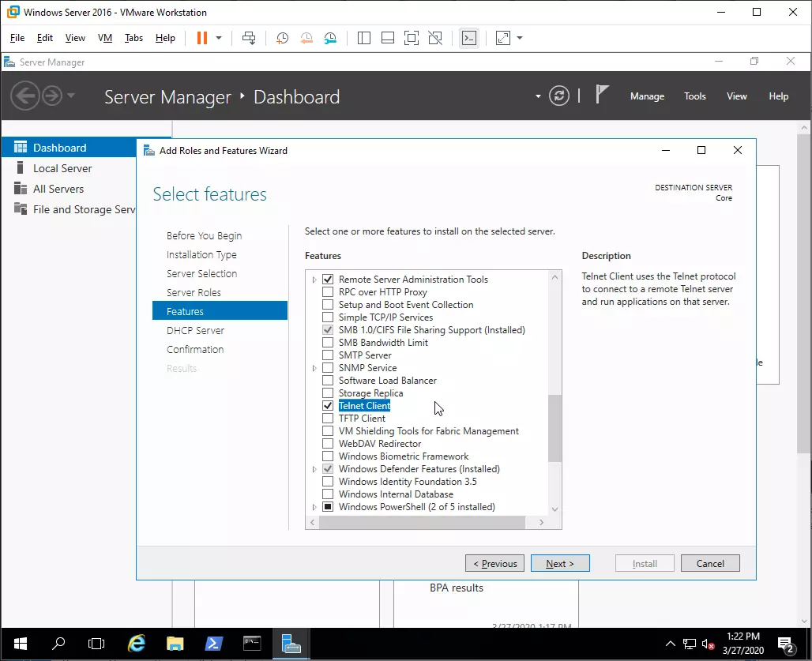
Task: Open PowerShell from taskbar
Action: [x=214, y=644]
